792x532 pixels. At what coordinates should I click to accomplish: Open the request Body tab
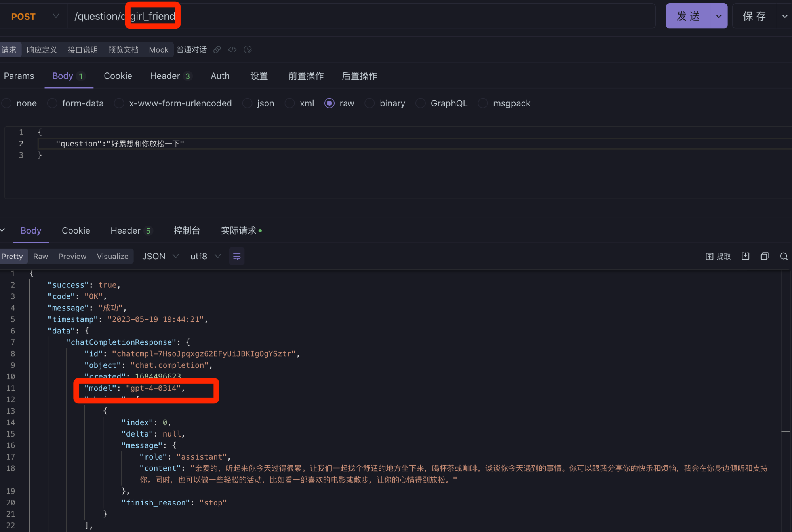[69, 76]
